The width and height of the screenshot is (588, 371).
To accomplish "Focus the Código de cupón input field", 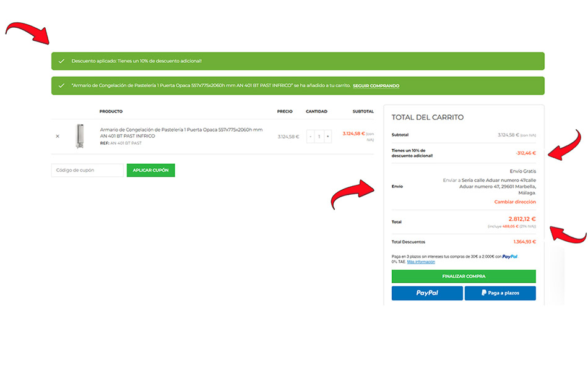I will (x=87, y=170).
